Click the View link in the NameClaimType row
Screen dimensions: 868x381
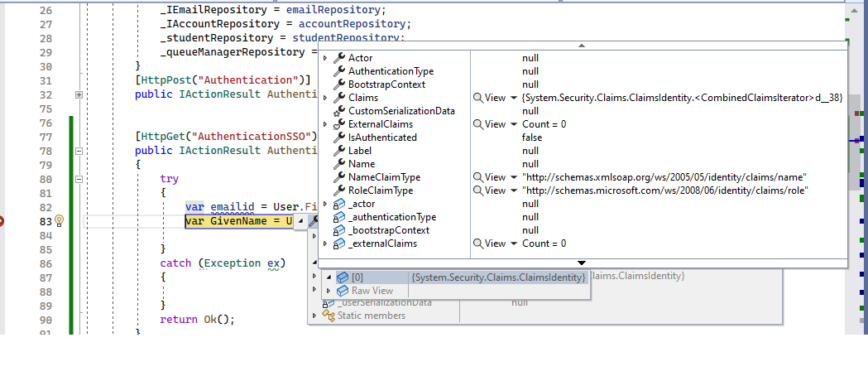tap(496, 177)
